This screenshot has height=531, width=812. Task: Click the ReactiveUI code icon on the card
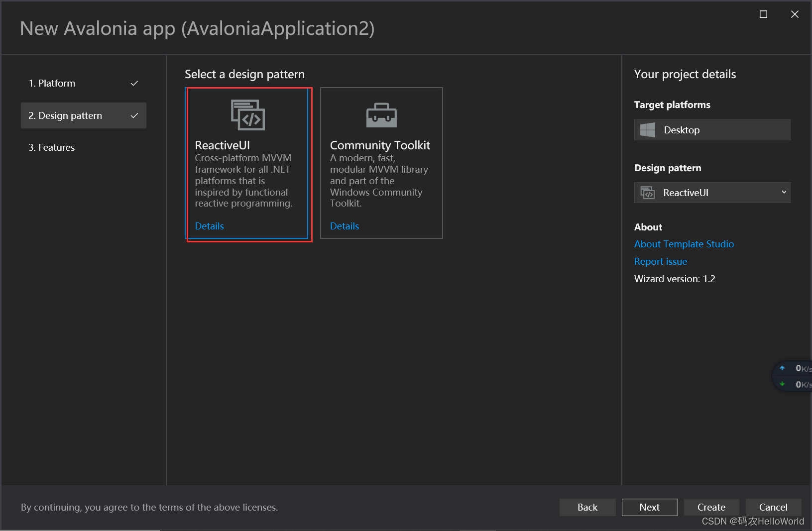pyautogui.click(x=247, y=115)
